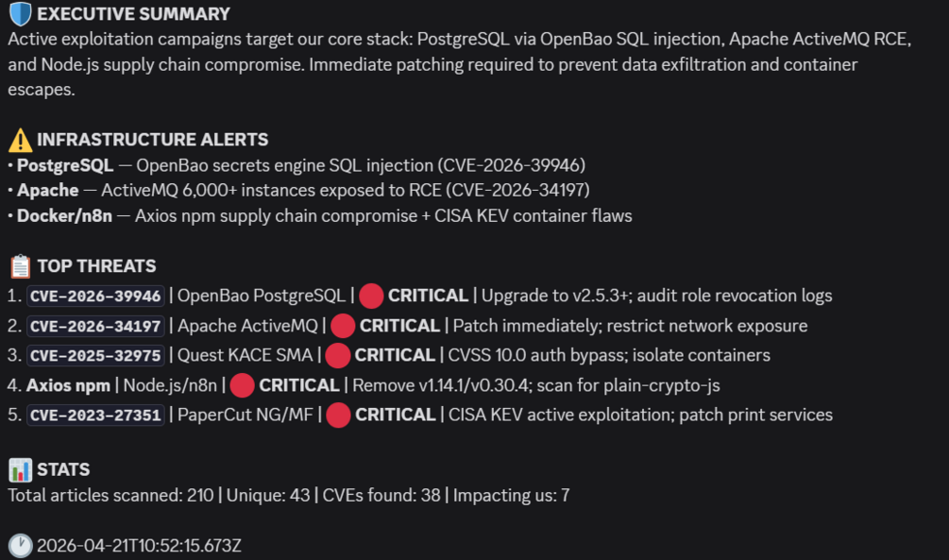The width and height of the screenshot is (949, 560).
Task: Click the red circle on Quest KACE SMA row
Action: pos(338,355)
